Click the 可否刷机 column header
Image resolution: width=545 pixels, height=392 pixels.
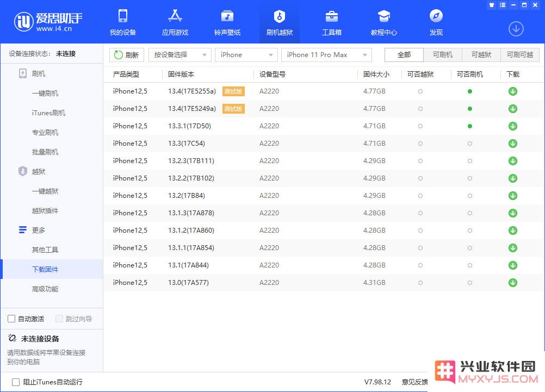[470, 74]
